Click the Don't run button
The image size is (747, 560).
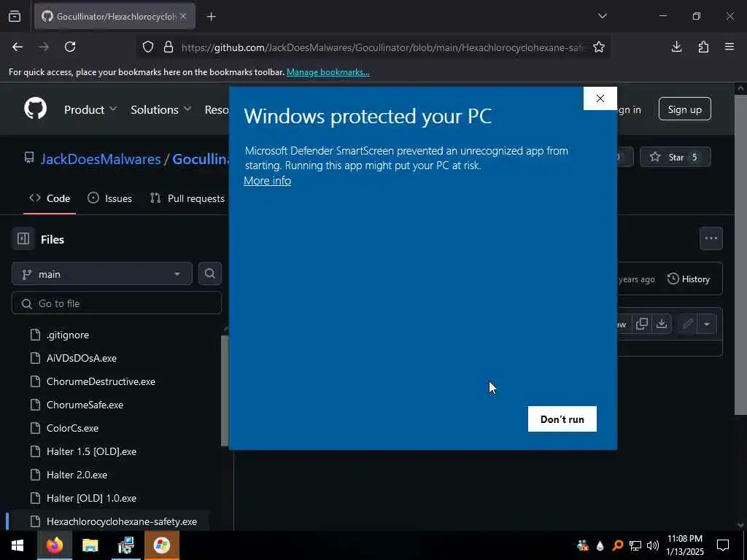[562, 419]
